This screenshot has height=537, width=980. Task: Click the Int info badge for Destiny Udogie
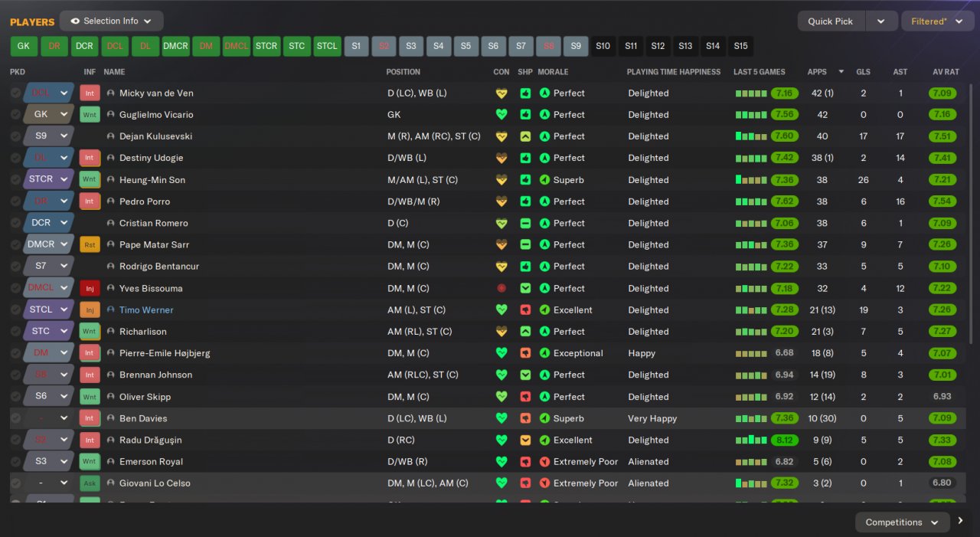pos(90,158)
